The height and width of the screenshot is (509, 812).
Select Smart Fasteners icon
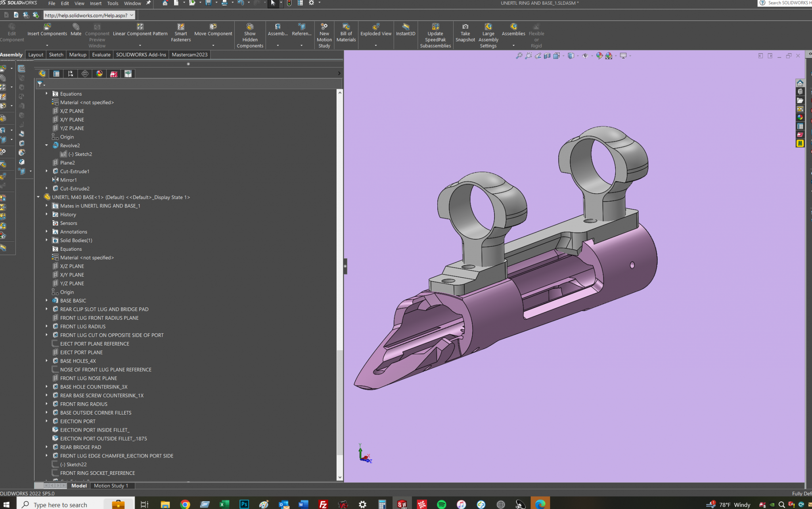point(181,27)
